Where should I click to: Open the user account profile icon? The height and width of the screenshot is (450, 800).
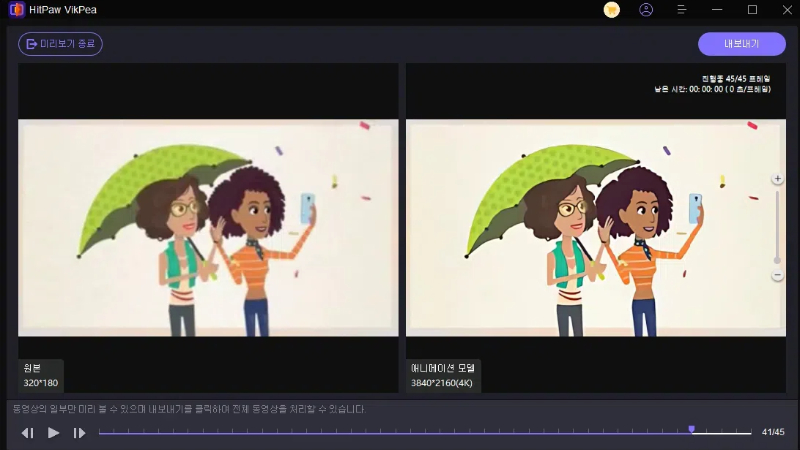point(646,10)
